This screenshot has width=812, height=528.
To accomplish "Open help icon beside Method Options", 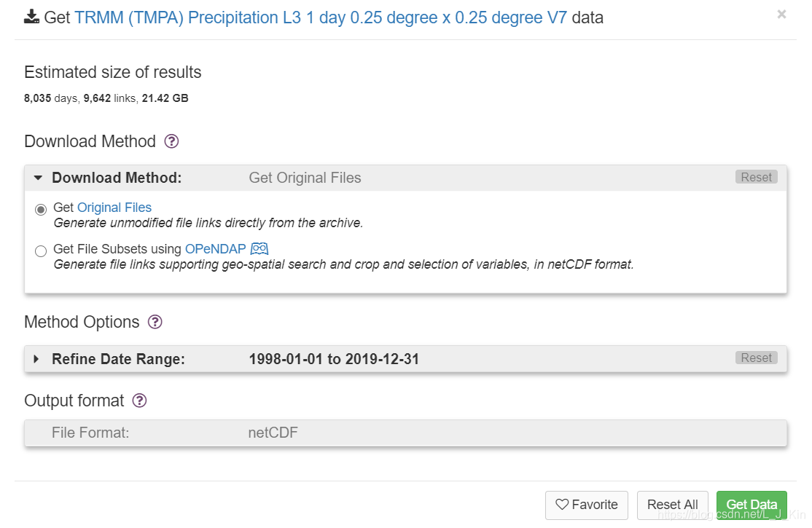I will coord(155,322).
